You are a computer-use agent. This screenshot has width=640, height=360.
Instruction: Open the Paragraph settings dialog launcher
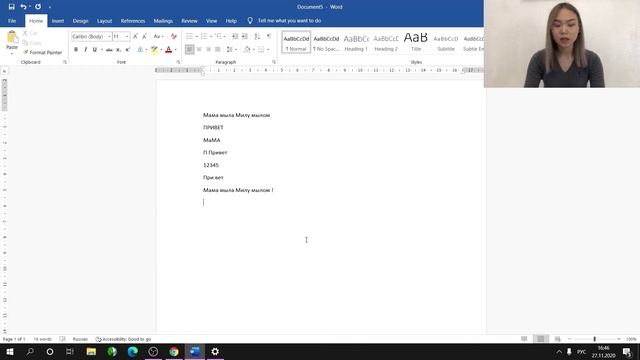274,62
